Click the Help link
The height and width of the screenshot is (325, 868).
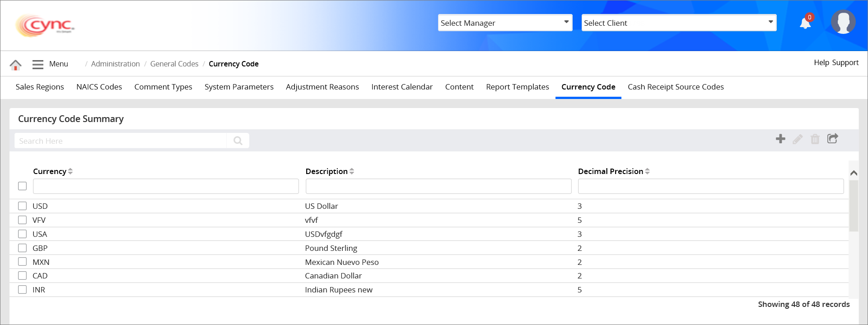(821, 63)
